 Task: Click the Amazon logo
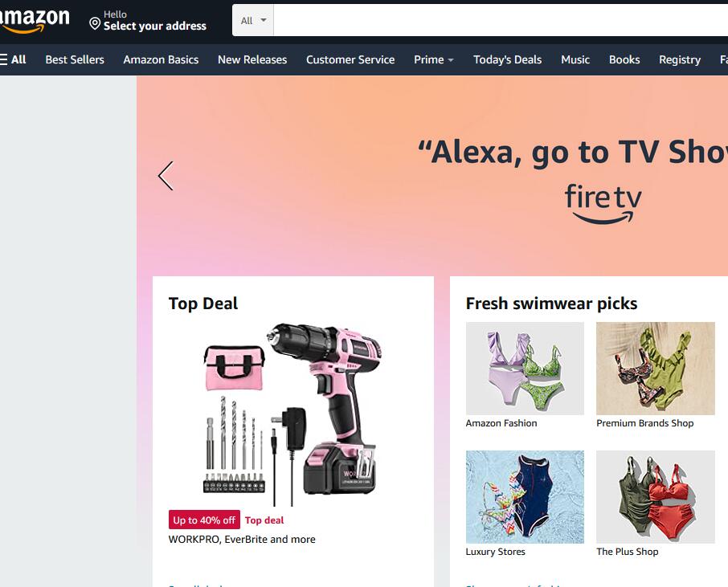click(34, 20)
